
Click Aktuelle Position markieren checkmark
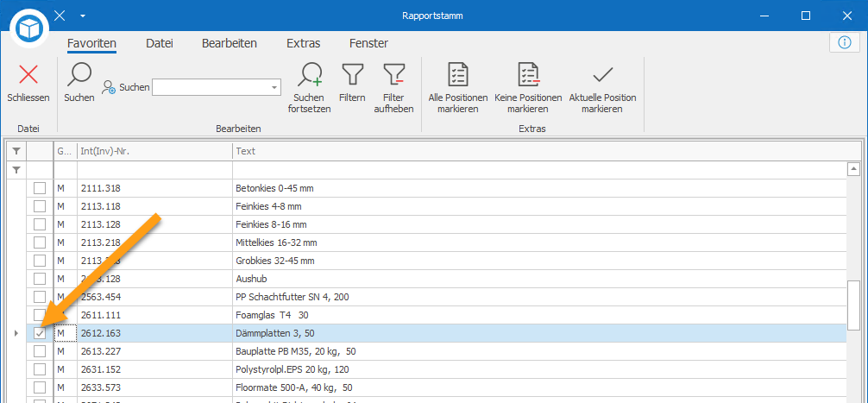[x=602, y=74]
